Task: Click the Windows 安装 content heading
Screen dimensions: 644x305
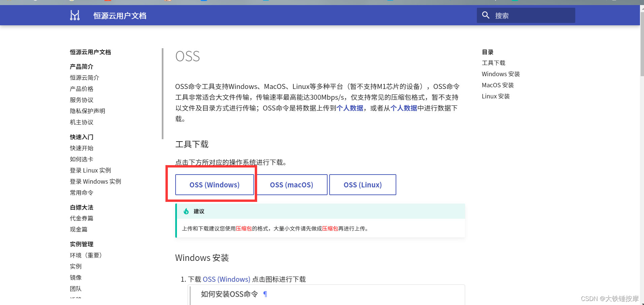Action: (x=202, y=258)
